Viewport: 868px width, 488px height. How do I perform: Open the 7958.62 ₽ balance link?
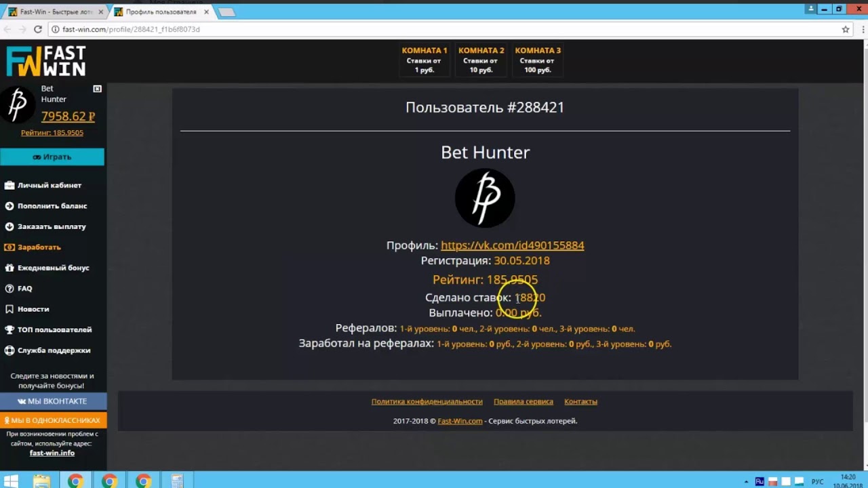click(x=68, y=117)
